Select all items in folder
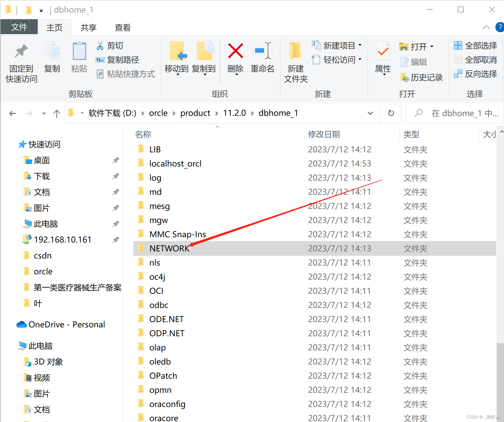504x422 pixels. (x=475, y=46)
